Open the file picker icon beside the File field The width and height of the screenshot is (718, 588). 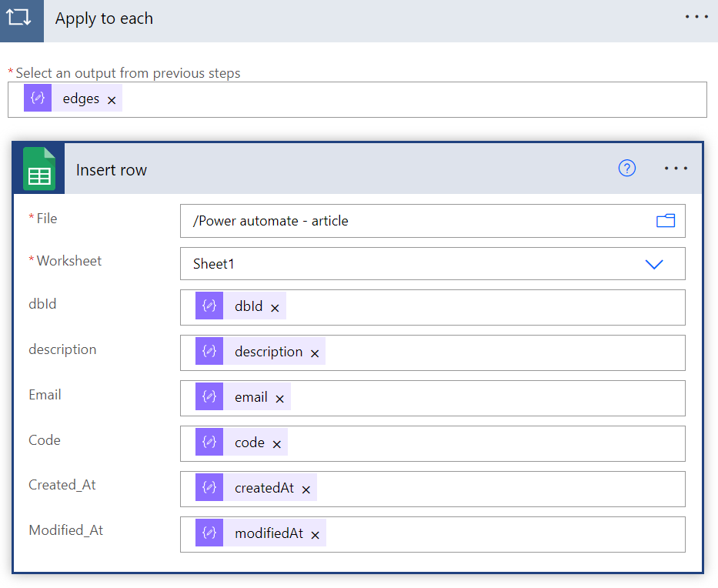point(665,220)
